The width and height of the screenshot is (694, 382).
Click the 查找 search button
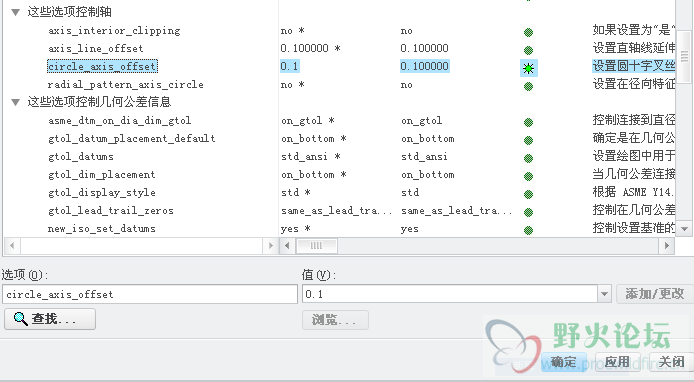coord(50,319)
